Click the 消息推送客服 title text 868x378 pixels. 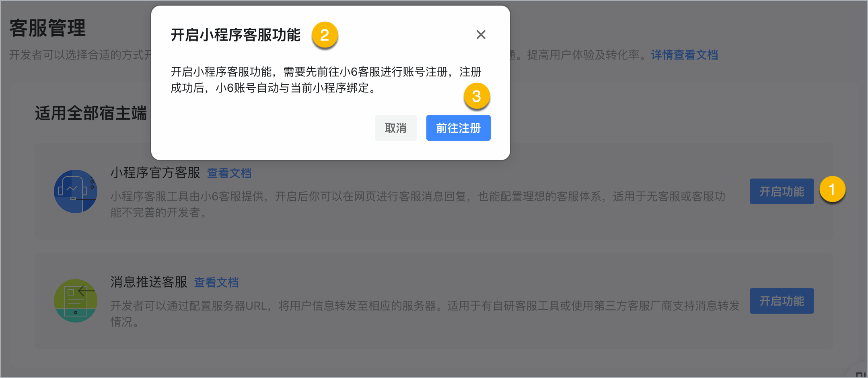[x=149, y=282]
